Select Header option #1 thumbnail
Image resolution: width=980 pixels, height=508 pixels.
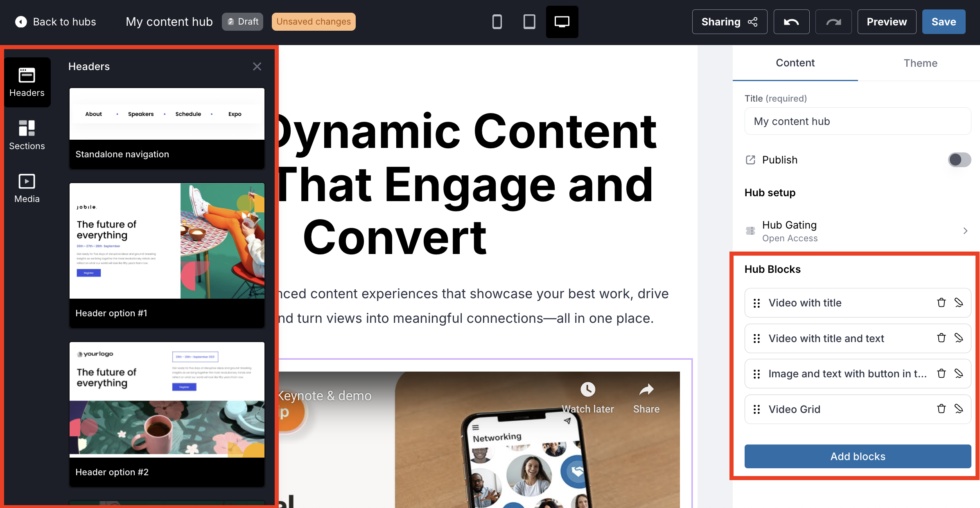click(167, 255)
